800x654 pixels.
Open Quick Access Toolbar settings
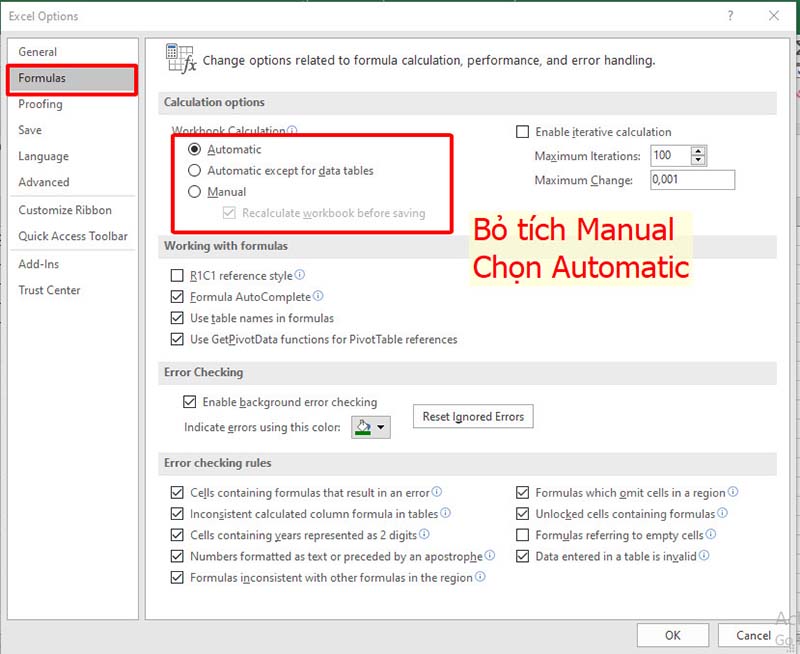73,236
